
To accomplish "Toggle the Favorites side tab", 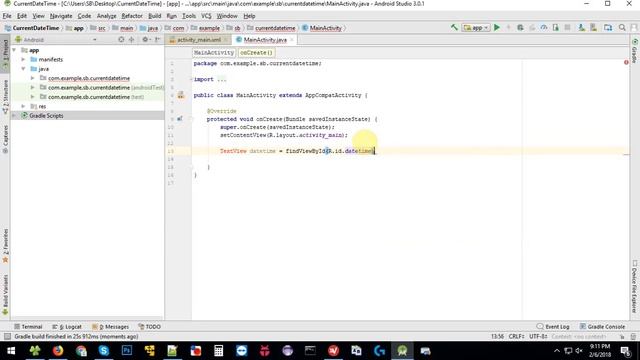I will pos(5,247).
